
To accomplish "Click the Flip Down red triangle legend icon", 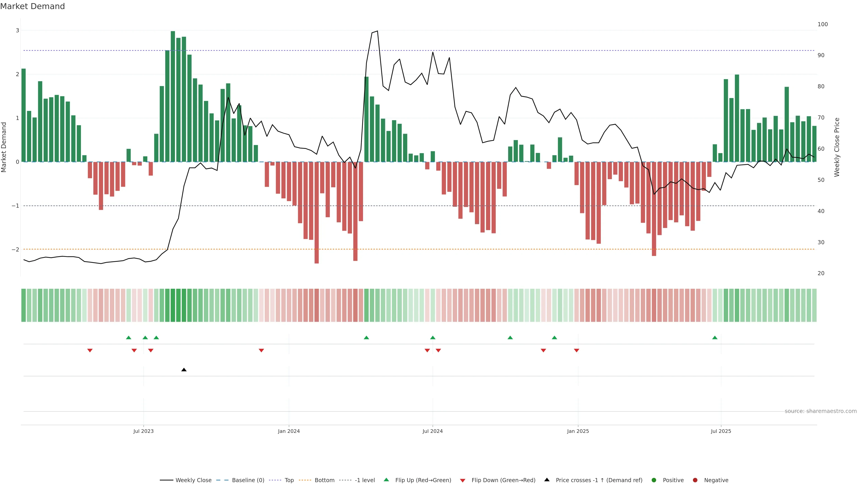I will [463, 480].
